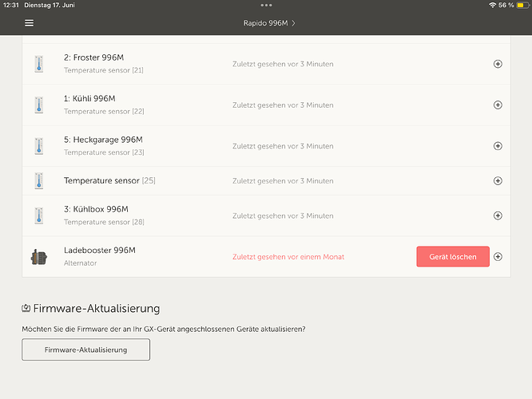Tap the battery status icon
Viewport: 532px width, 399px height.
point(522,5)
